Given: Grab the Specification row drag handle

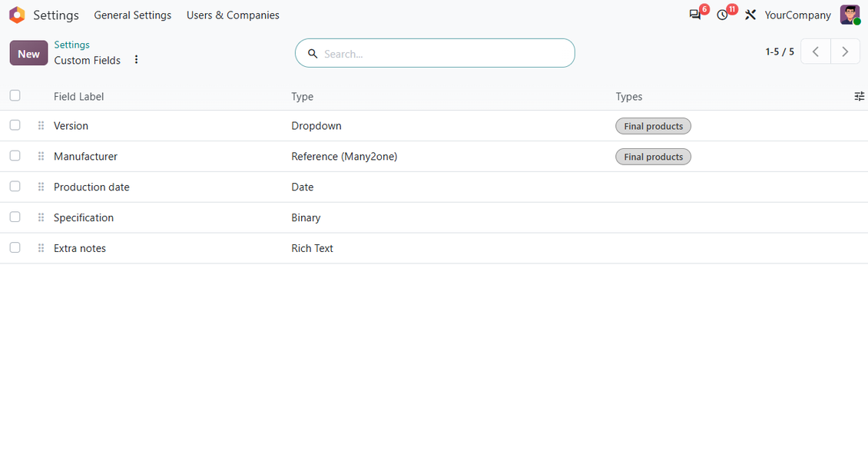Looking at the screenshot, I should 41,217.
